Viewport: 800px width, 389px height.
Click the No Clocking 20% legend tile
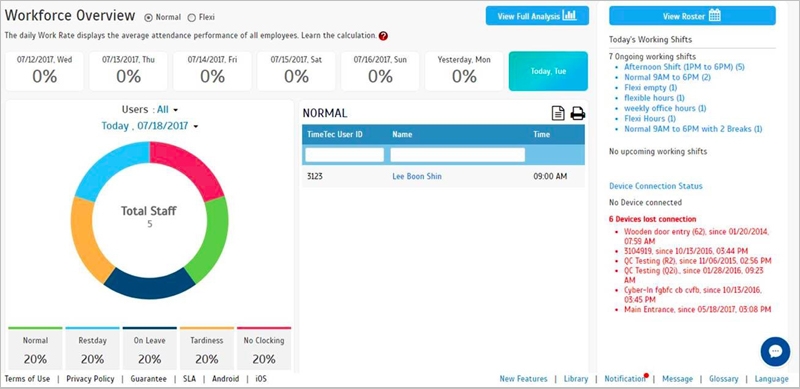264,349
